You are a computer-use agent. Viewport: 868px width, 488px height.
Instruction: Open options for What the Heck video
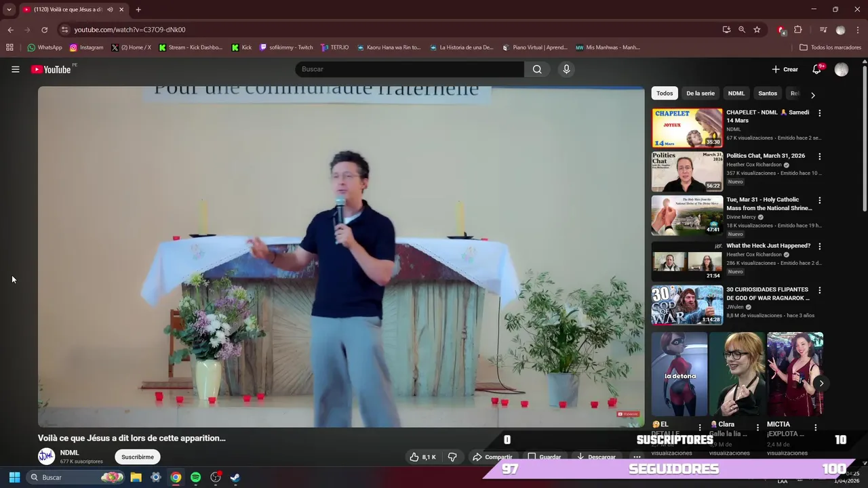point(819,246)
